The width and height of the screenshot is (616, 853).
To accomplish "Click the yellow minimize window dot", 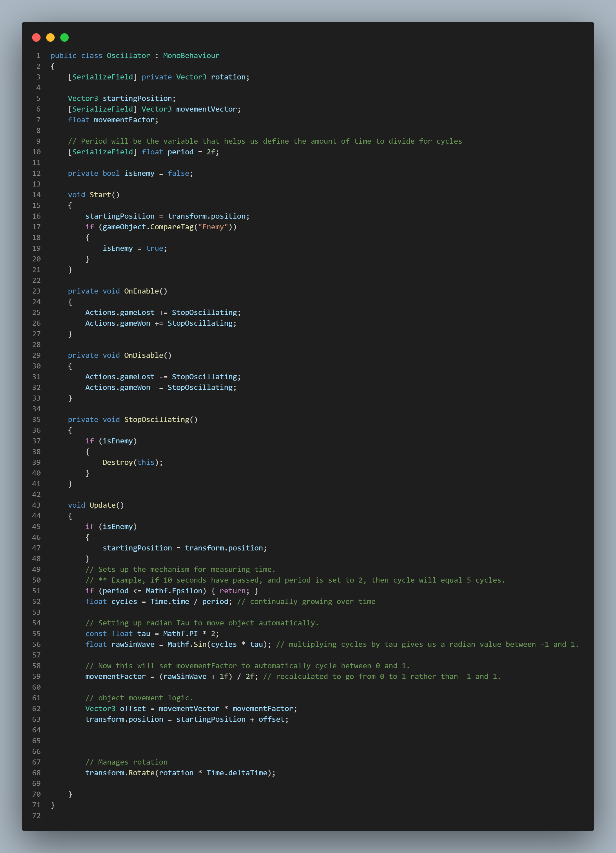I will pos(50,37).
